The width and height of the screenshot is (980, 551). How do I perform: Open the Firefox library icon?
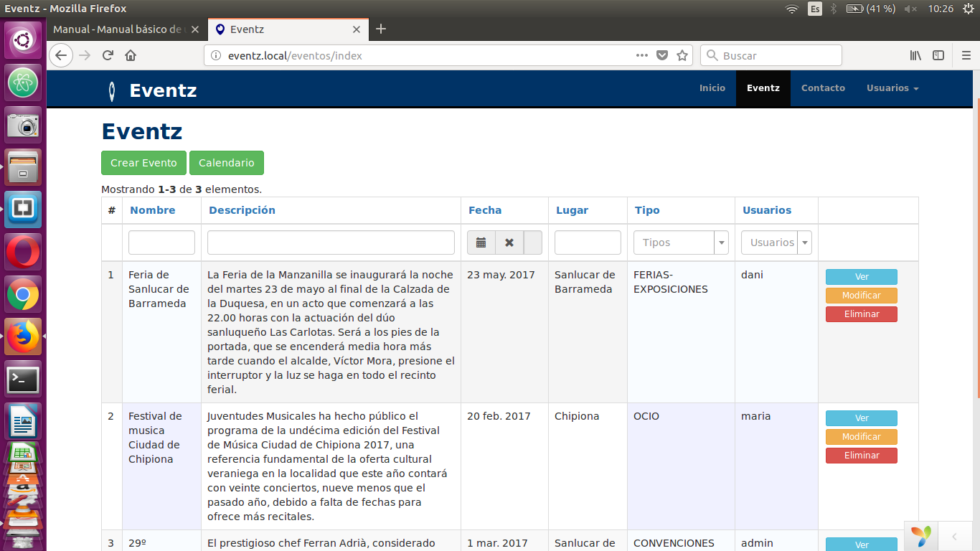point(915,55)
